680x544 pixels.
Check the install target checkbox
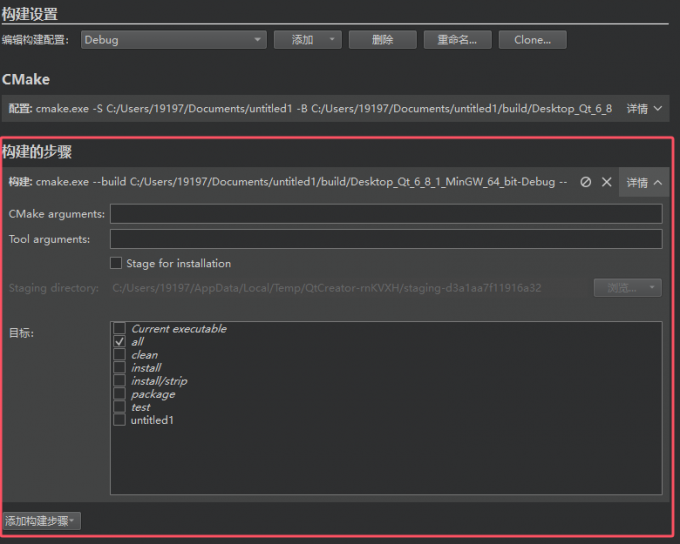click(120, 368)
